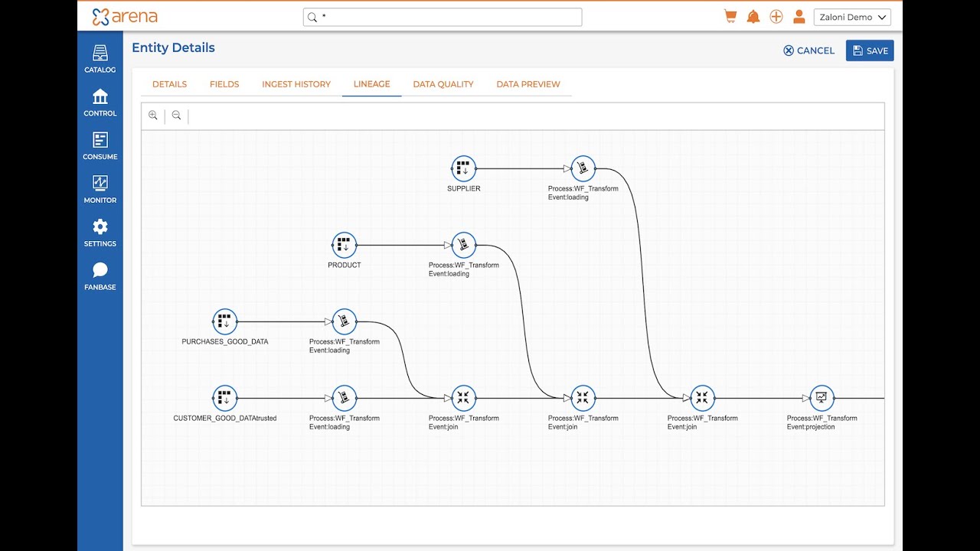This screenshot has height=551, width=980.
Task: Select the SUPPLIER entity node
Action: pos(463,168)
